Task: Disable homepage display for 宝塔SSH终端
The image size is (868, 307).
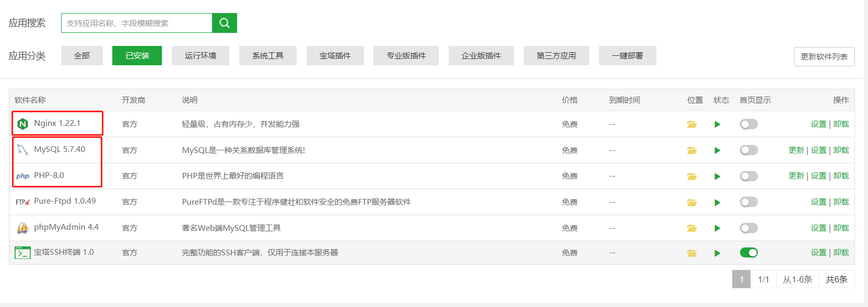Action: (749, 253)
